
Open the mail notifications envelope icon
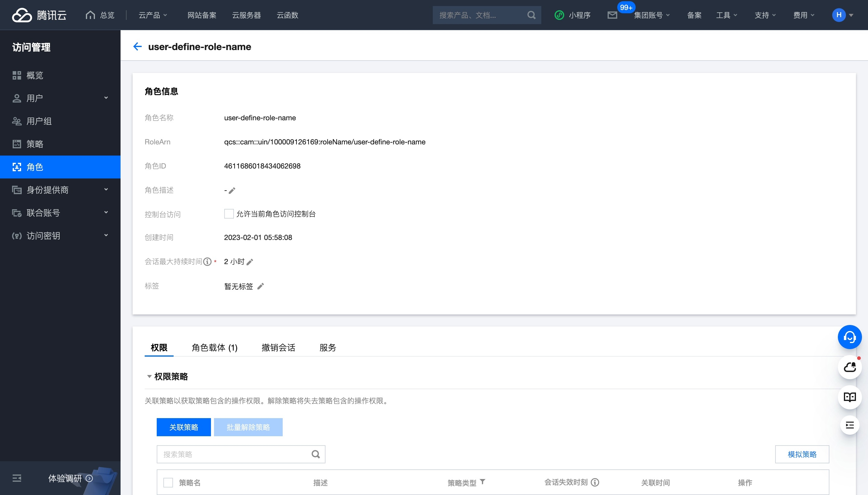click(612, 15)
